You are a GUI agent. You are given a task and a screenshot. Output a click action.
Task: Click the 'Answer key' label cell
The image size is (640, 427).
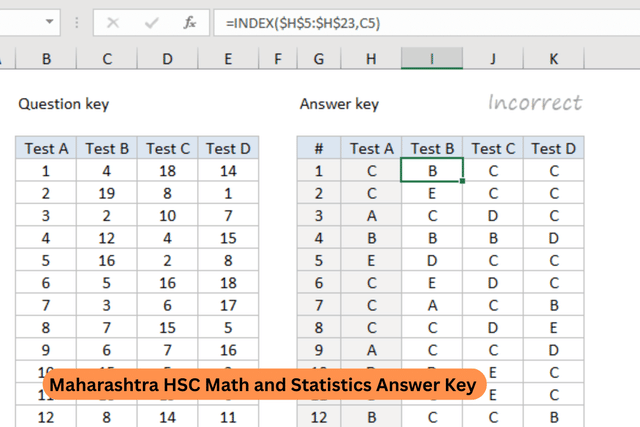click(x=339, y=104)
